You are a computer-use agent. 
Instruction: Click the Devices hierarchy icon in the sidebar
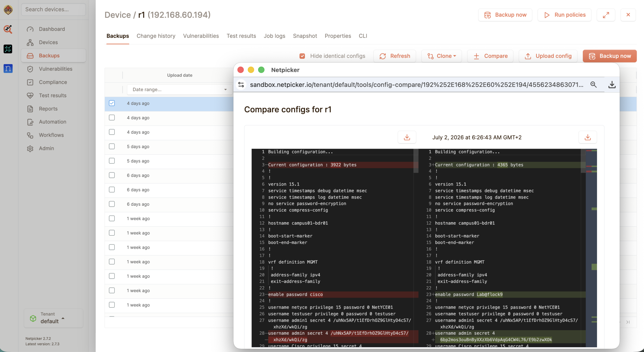point(30,42)
